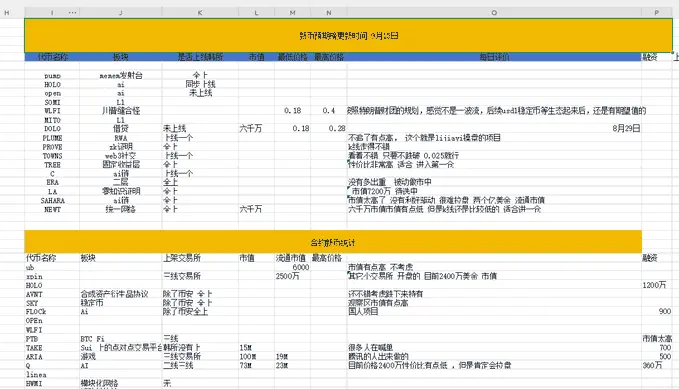Select the 0.4 highest price cell
The height and width of the screenshot is (389, 679).
coord(329,110)
